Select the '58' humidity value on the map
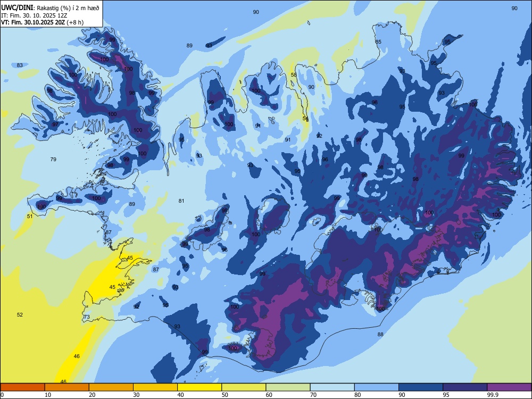 [294, 74]
